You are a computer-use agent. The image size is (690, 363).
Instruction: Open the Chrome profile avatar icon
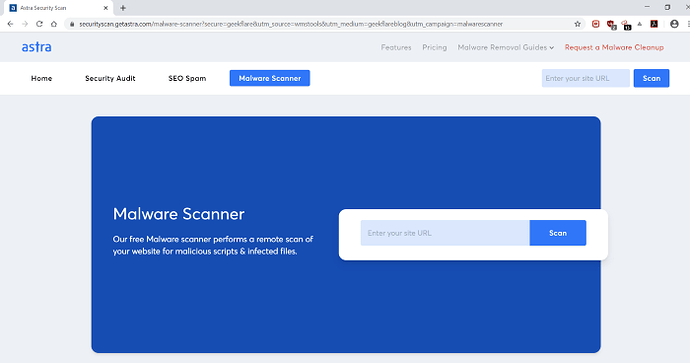(674, 24)
